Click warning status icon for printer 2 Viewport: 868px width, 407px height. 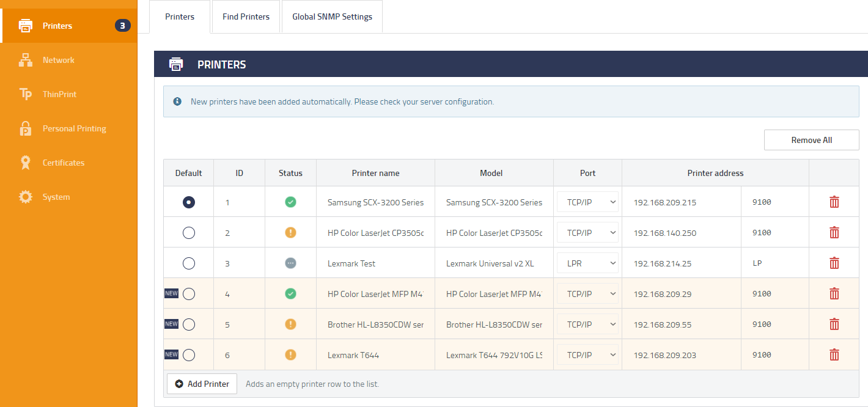[290, 232]
